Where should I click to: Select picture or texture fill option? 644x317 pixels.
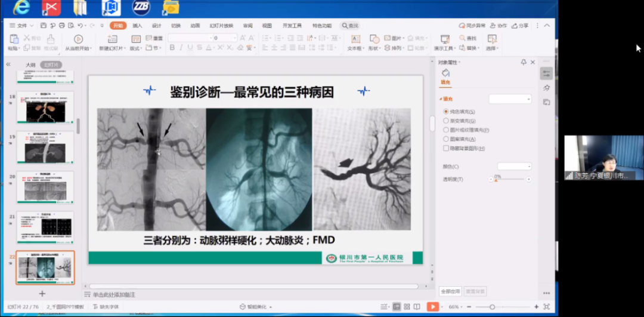tap(446, 130)
